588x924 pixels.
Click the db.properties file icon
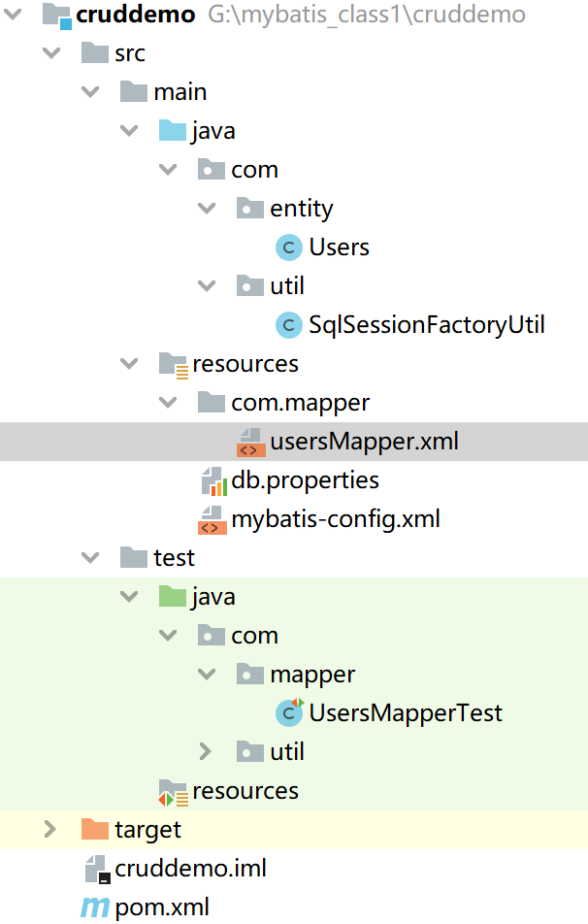(212, 480)
